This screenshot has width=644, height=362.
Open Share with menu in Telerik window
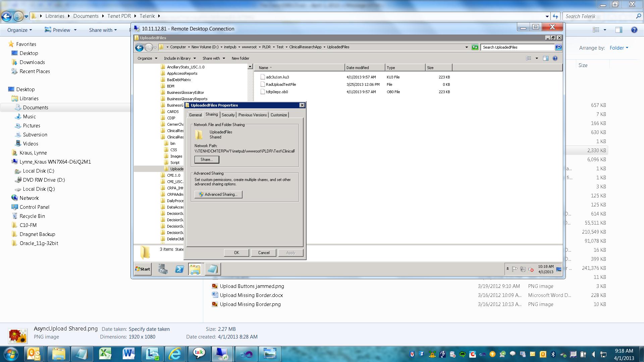[103, 30]
